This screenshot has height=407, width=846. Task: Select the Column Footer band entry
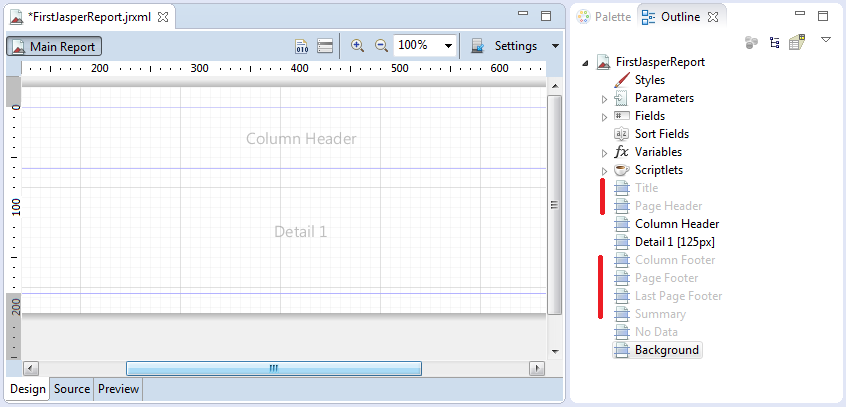pos(675,260)
